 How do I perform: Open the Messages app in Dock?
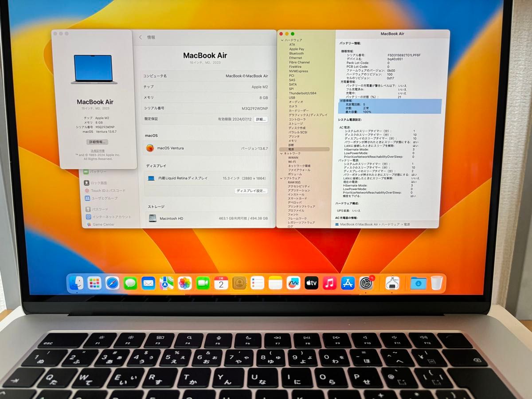tap(130, 282)
